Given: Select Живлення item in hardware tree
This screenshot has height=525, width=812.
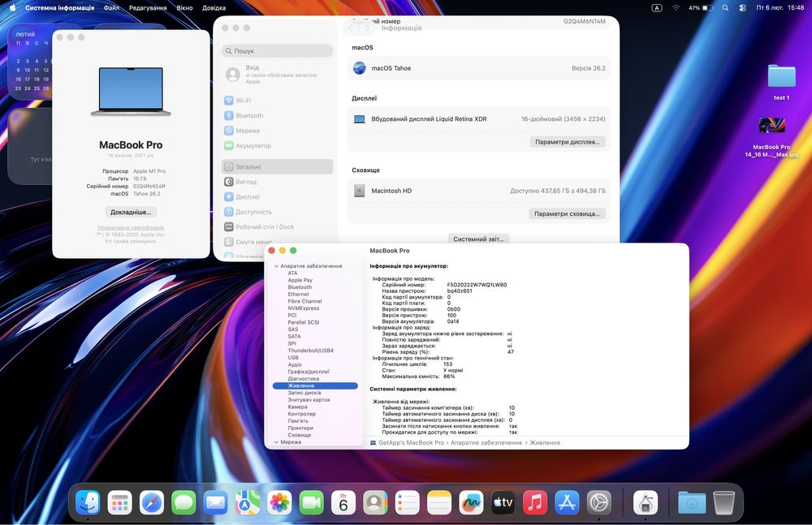Looking at the screenshot, I should pyautogui.click(x=315, y=385).
